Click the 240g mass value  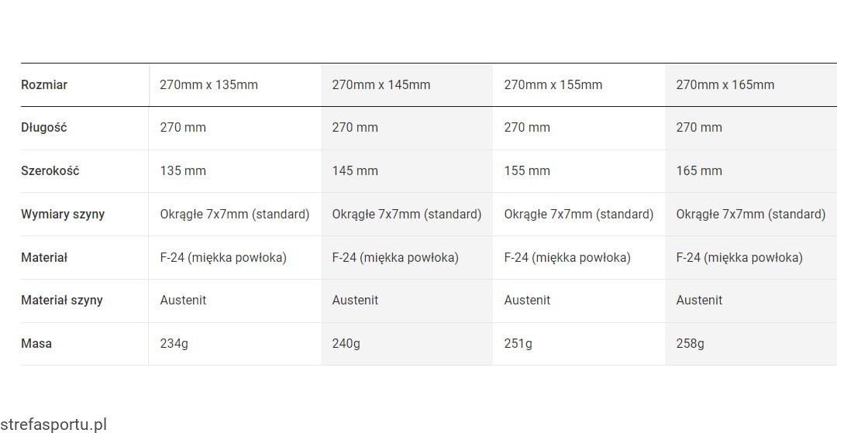[x=346, y=343]
